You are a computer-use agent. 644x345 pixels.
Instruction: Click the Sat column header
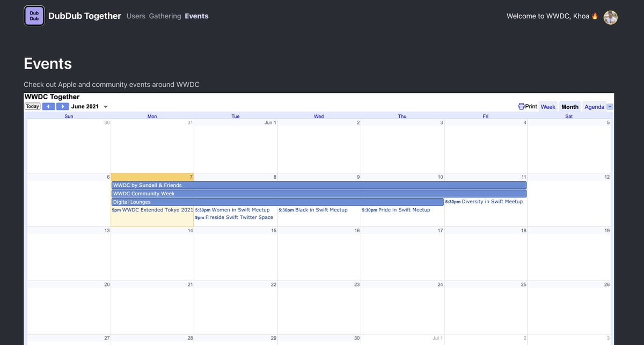(569, 116)
